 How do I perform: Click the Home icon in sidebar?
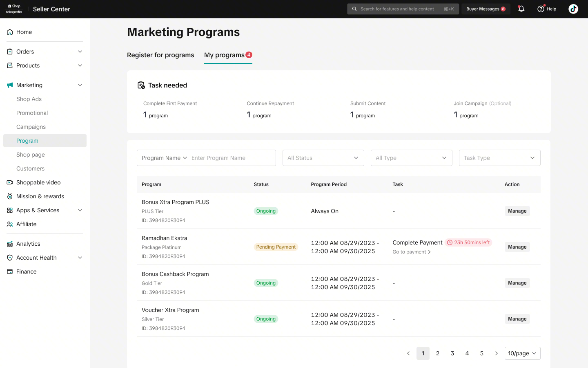click(x=10, y=32)
